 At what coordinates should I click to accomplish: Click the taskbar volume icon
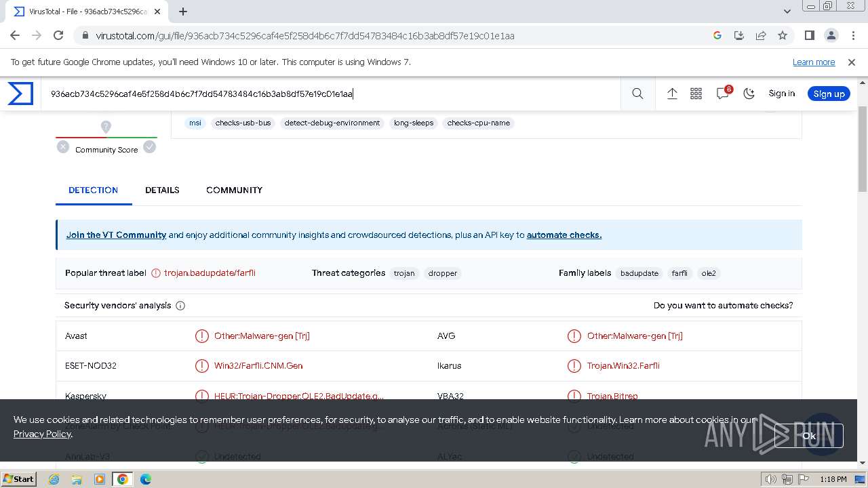(x=770, y=479)
